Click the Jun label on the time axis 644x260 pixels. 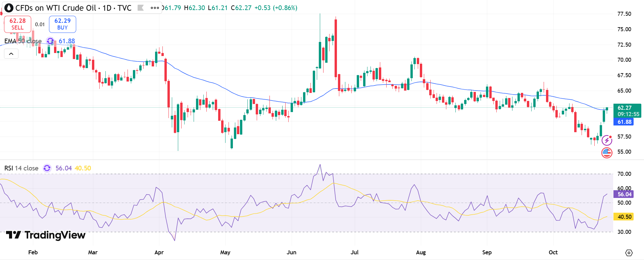click(x=292, y=252)
